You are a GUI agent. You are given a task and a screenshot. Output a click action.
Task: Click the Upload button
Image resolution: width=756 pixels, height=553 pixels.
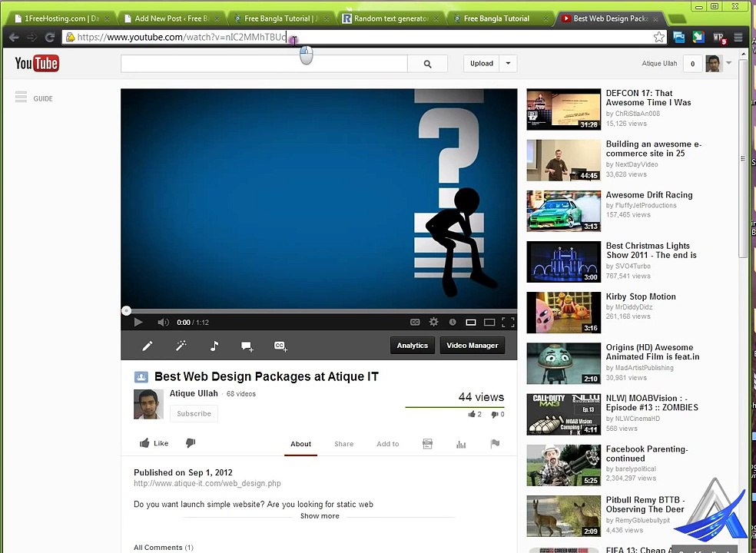(x=482, y=64)
